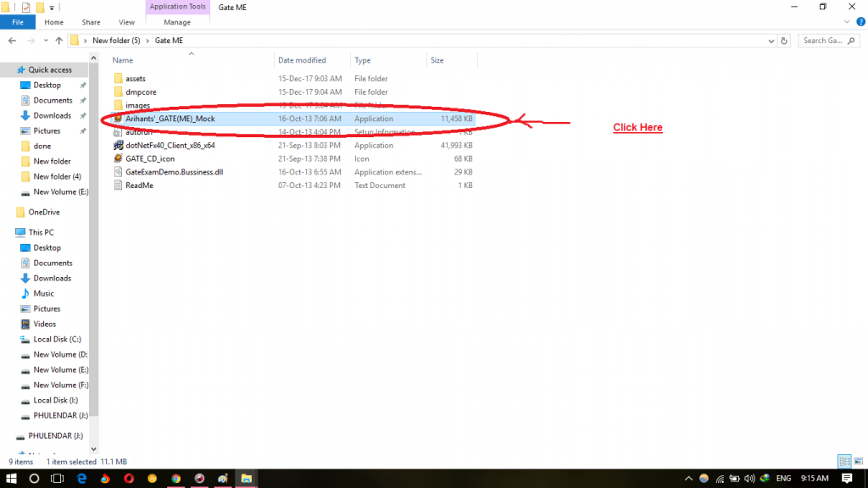The height and width of the screenshot is (488, 868).
Task: Open the Help question mark icon
Action: point(860,22)
